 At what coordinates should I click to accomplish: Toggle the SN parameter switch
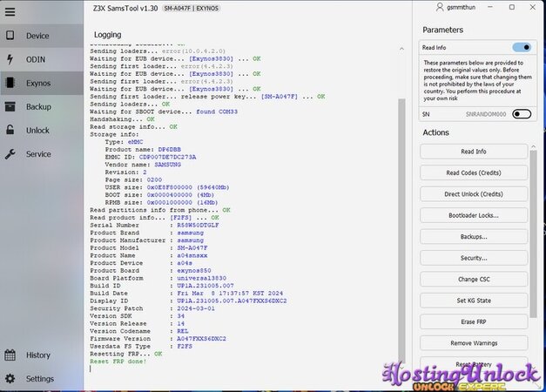coord(522,114)
